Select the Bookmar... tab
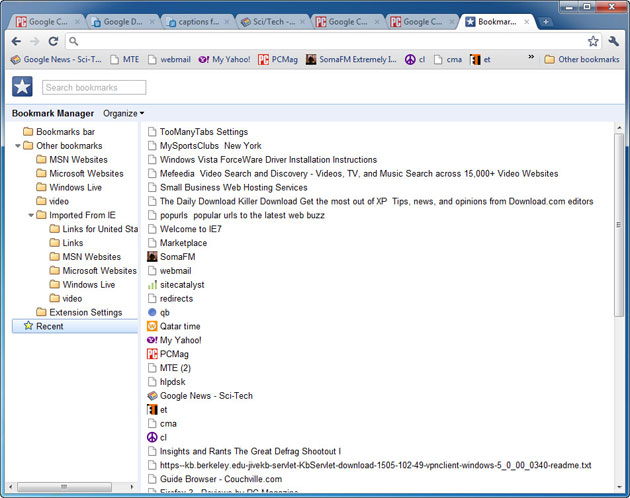The width and height of the screenshot is (630, 498). (497, 22)
